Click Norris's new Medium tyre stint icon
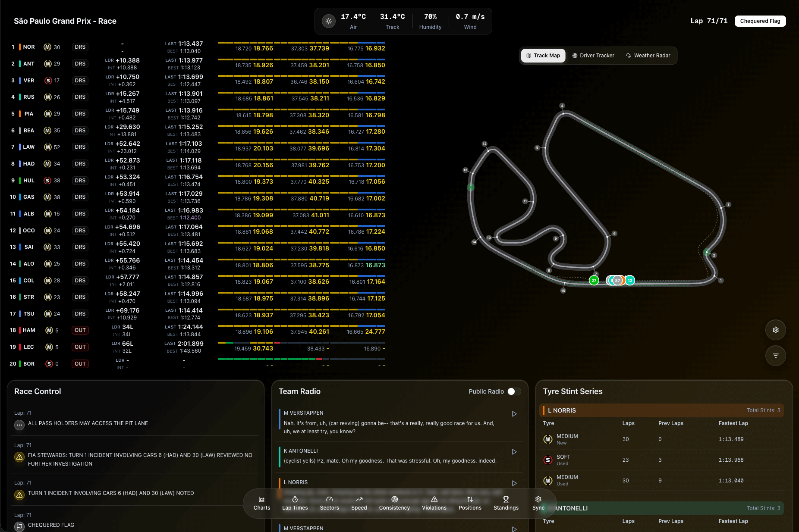The width and height of the screenshot is (799, 532). coord(548,439)
